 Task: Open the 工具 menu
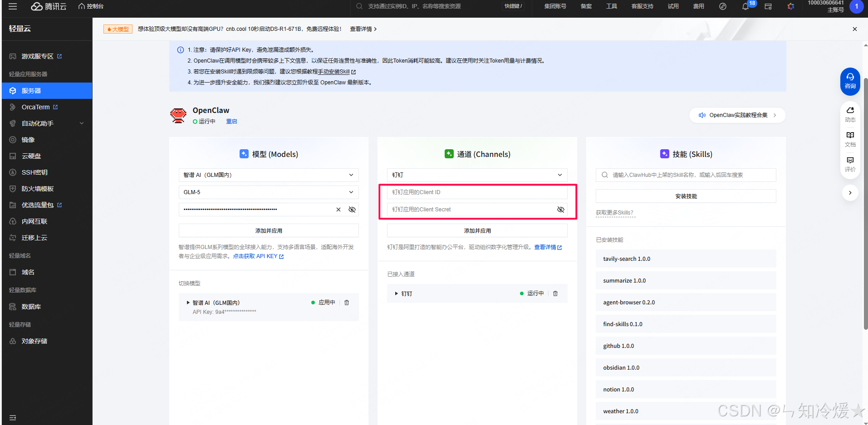coord(612,6)
